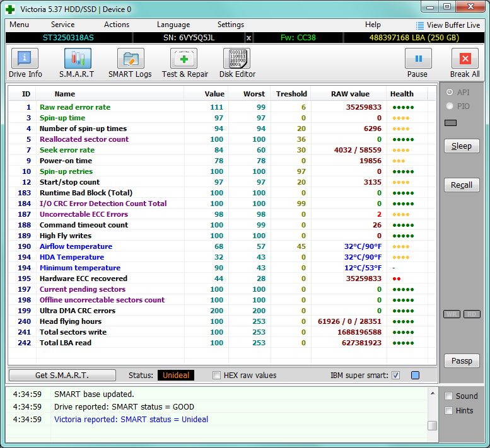Open the Menu menu
This screenshot has width=490, height=448.
(20, 25)
